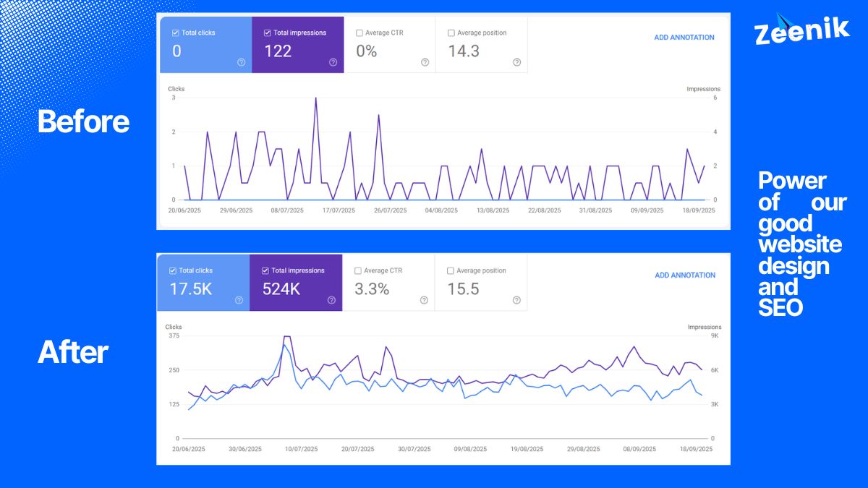Select the Average position 14.3 metric card
Image resolution: width=868 pixels, height=488 pixels.
[482, 46]
